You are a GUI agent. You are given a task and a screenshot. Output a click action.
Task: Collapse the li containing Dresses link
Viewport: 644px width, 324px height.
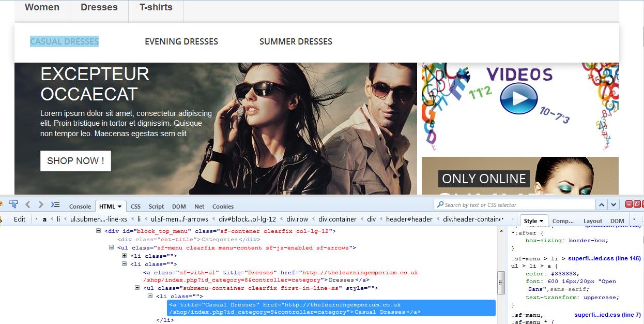[x=124, y=264]
